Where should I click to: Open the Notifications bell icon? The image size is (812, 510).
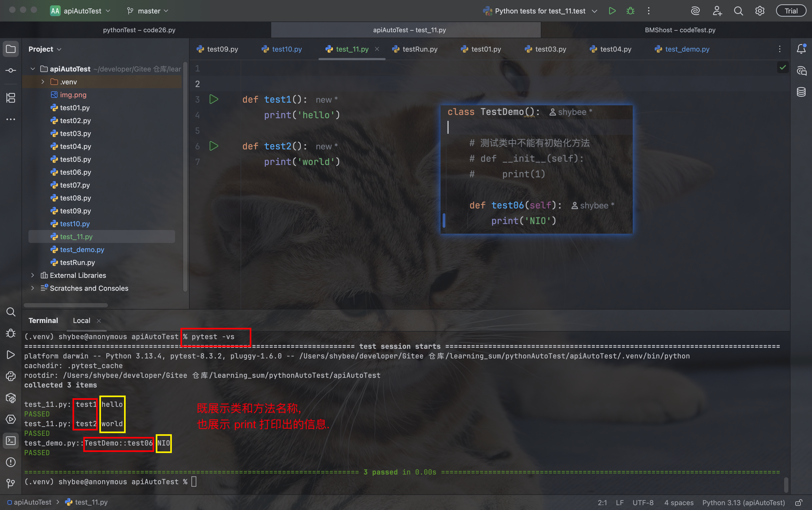801,49
